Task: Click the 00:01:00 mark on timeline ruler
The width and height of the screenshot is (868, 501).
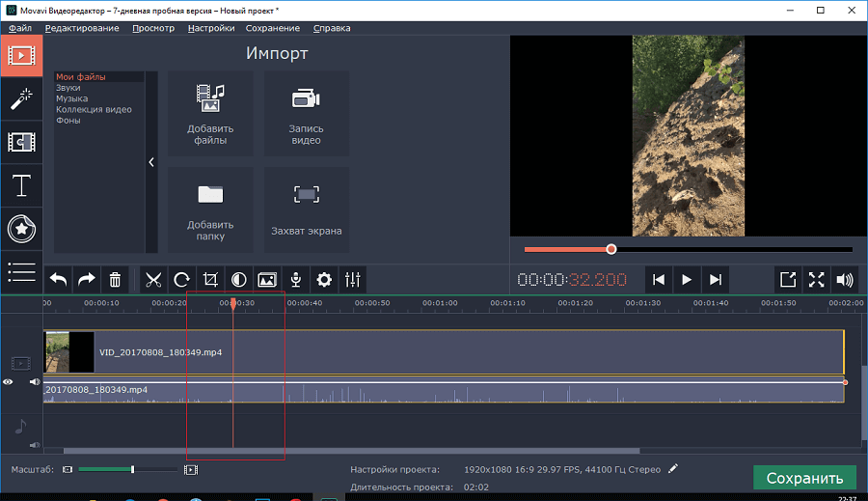Action: (x=440, y=303)
